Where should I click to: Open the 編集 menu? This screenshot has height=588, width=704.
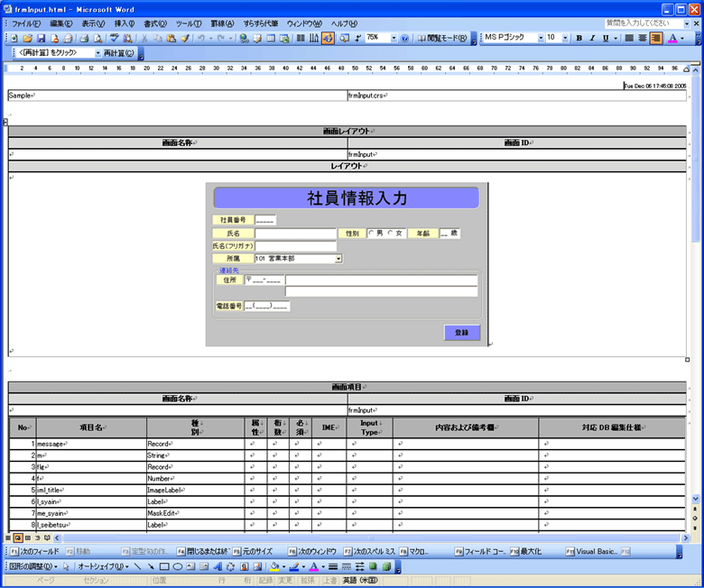coord(60,23)
